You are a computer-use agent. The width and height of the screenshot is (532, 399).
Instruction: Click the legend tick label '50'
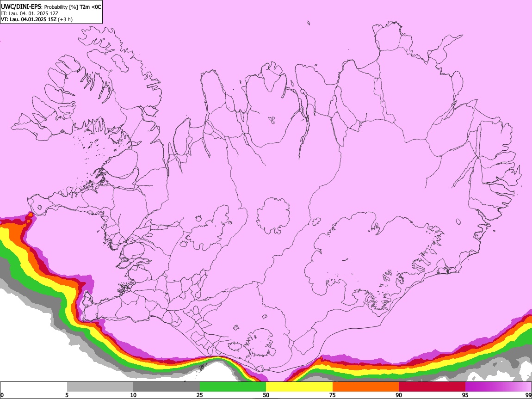pos(266,395)
